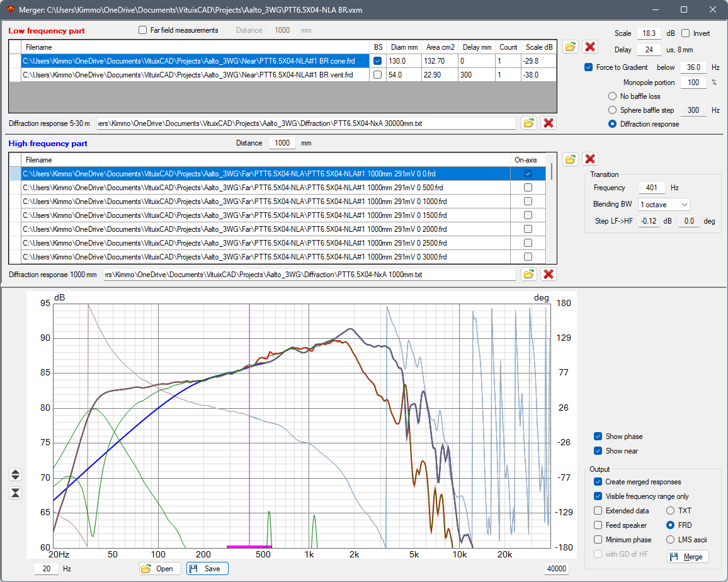This screenshot has width=728, height=582.
Task: Click diffraction 30000mm.txt path field
Action: point(307,123)
